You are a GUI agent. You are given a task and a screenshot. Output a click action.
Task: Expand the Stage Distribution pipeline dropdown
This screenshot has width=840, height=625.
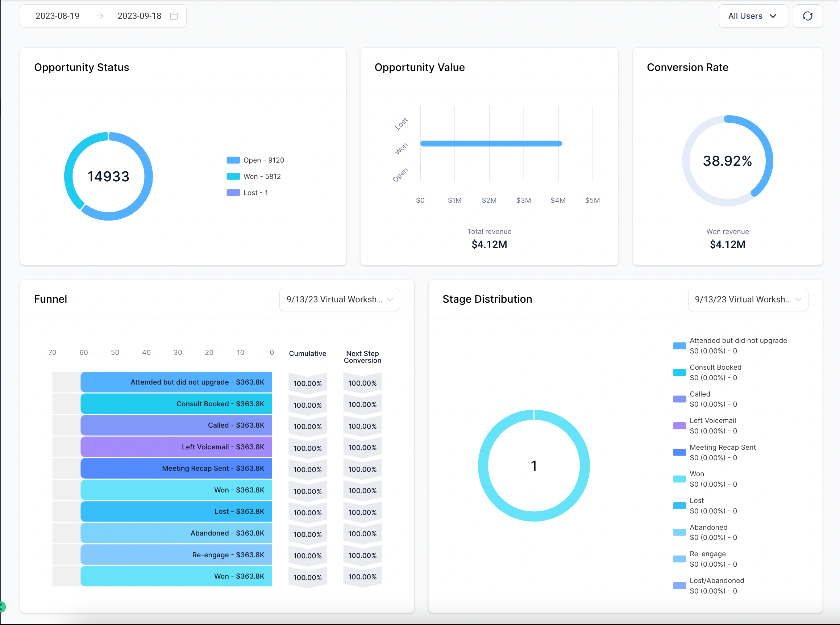tap(748, 299)
